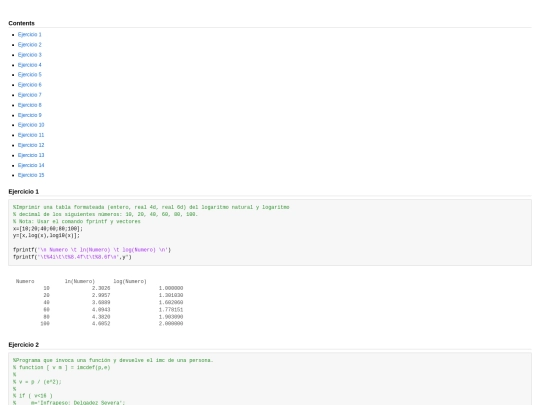Click the Ejercicio 1 section heading
The width and height of the screenshot is (540, 405).
pyautogui.click(x=23, y=191)
